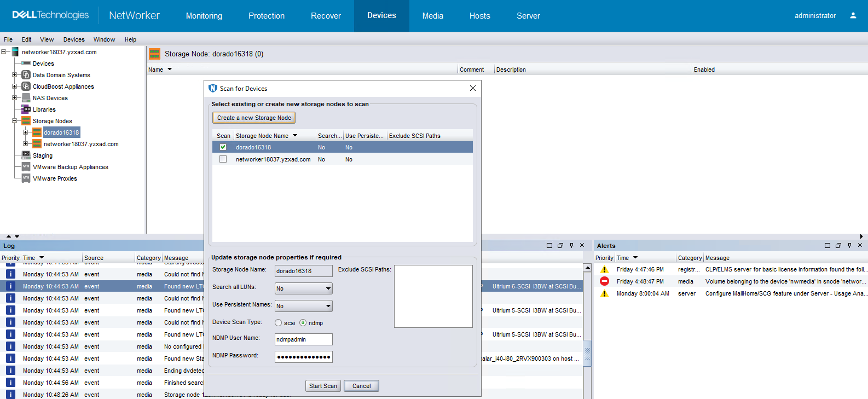
Task: Click the Storage Nodes folder icon
Action: (x=26, y=121)
